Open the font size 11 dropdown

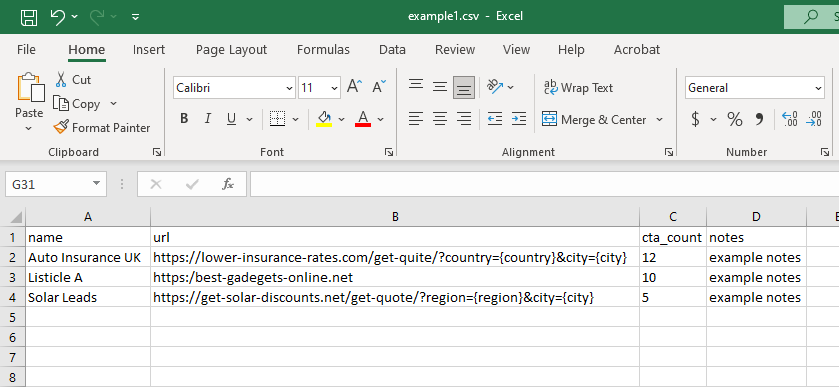[334, 88]
